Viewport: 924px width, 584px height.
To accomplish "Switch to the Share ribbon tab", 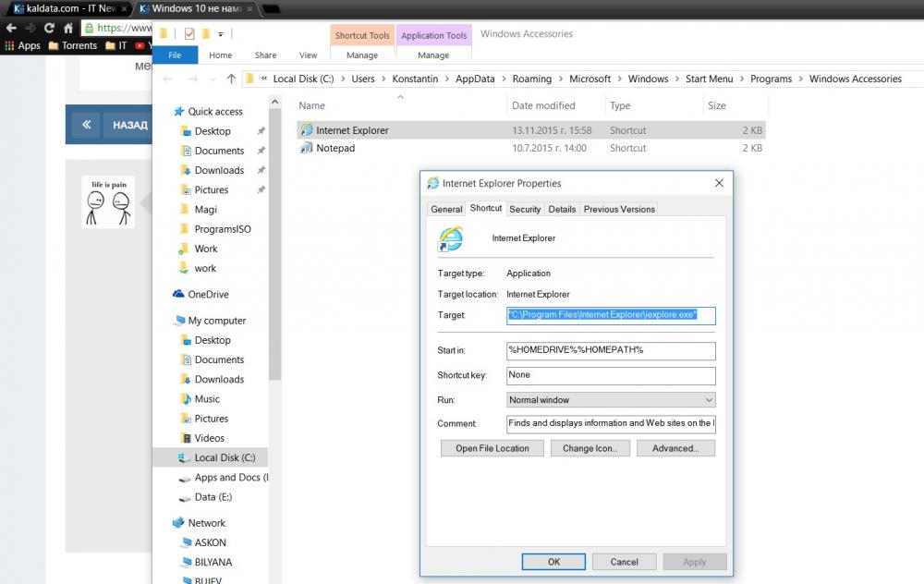I will tap(265, 55).
